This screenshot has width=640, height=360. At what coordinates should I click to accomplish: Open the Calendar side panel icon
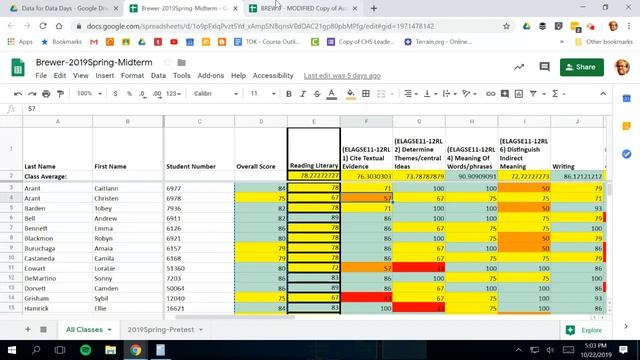tap(627, 98)
